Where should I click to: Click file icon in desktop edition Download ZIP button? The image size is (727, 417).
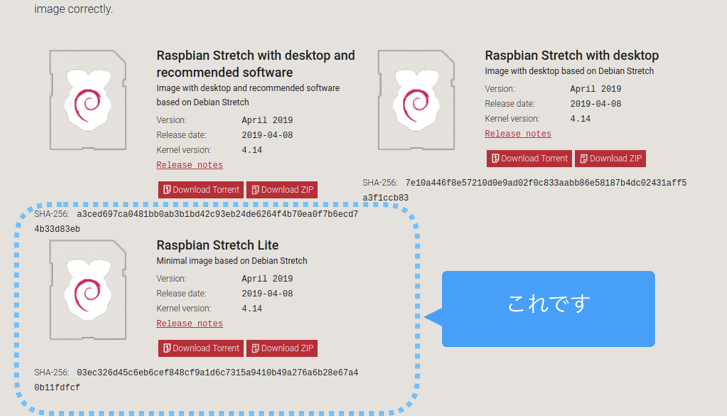[584, 159]
